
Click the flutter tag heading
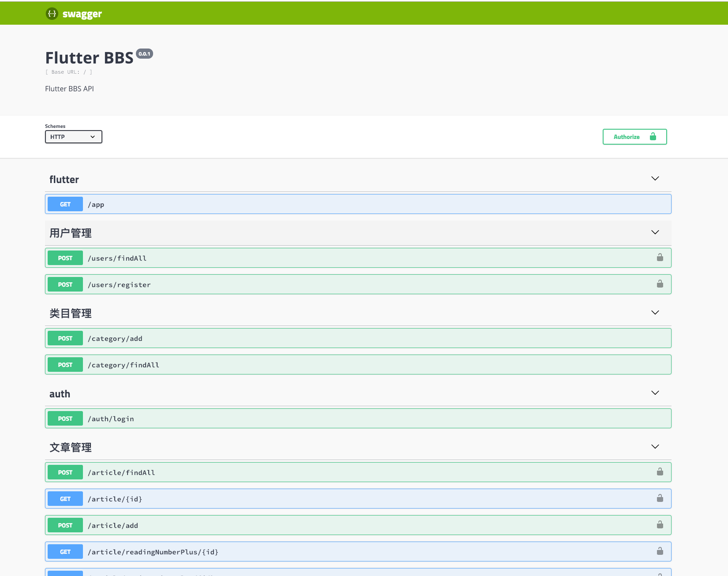tap(64, 180)
